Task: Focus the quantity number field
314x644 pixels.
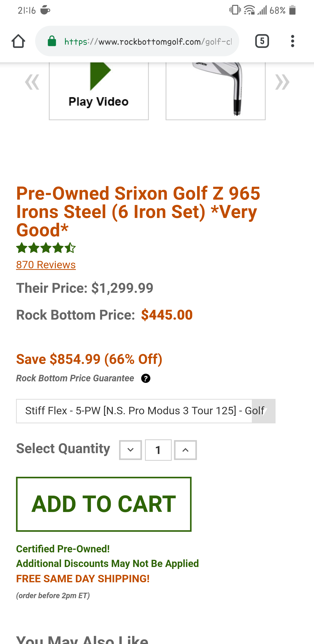Action: point(158,450)
